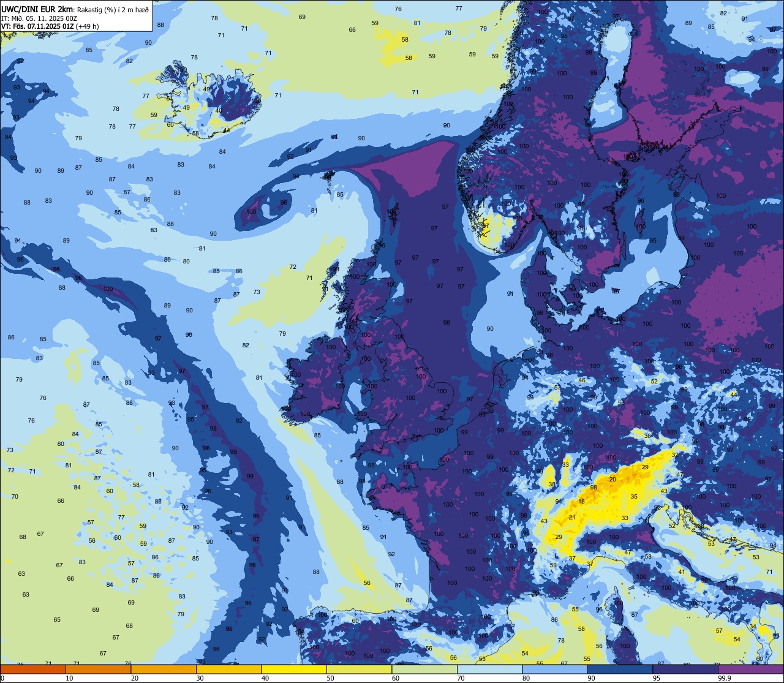This screenshot has width=784, height=683.
Task: Click the 40–50% bright yellow legend swatch
Action: click(x=294, y=670)
